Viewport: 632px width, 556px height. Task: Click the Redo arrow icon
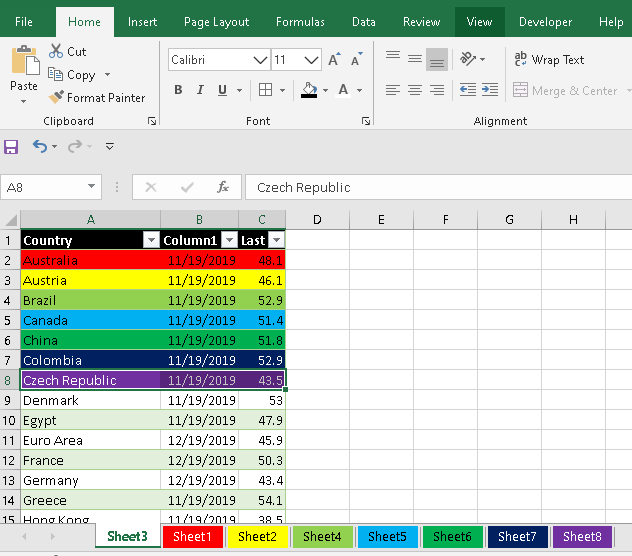[x=75, y=146]
